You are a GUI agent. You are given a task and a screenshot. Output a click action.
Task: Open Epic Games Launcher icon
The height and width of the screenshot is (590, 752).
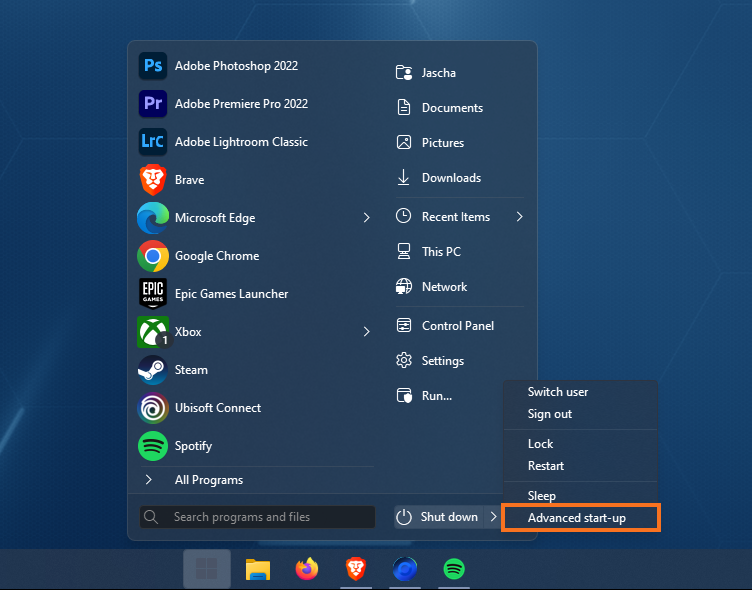point(153,294)
